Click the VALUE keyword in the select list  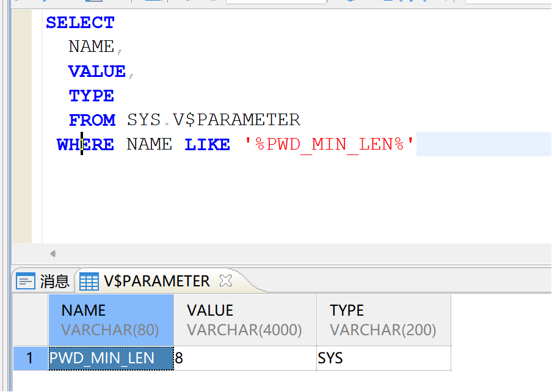click(97, 71)
